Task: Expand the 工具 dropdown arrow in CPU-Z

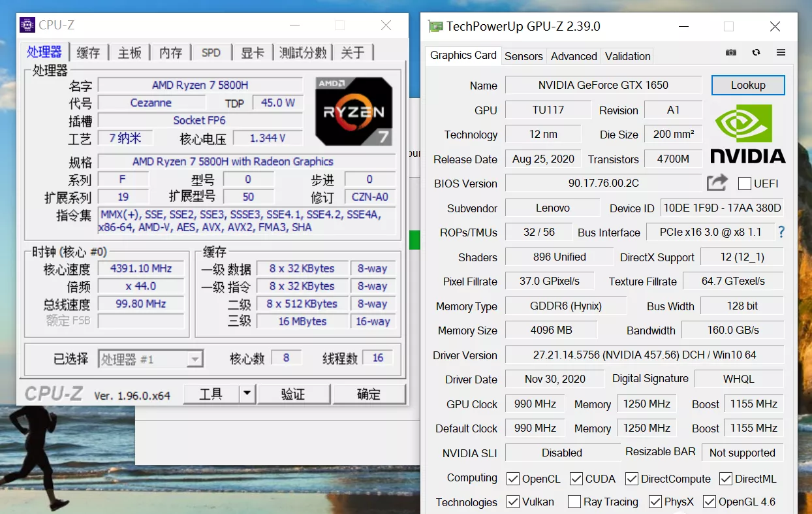Action: pyautogui.click(x=247, y=394)
